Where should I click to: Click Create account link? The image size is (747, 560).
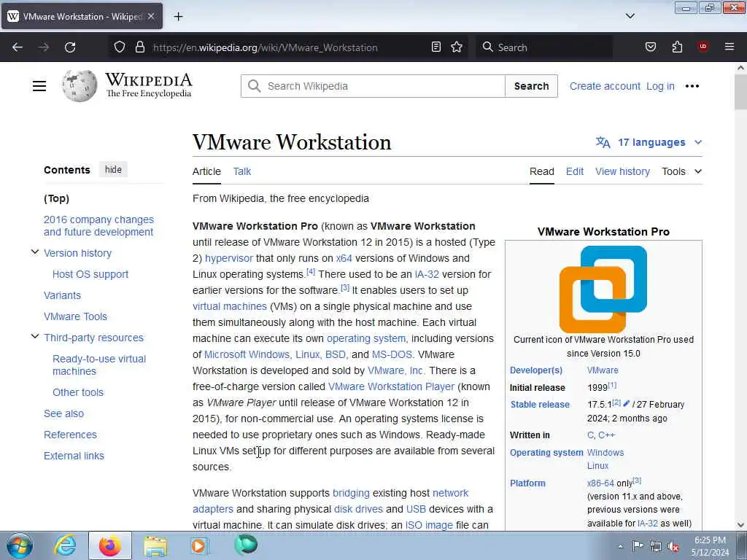click(x=605, y=86)
